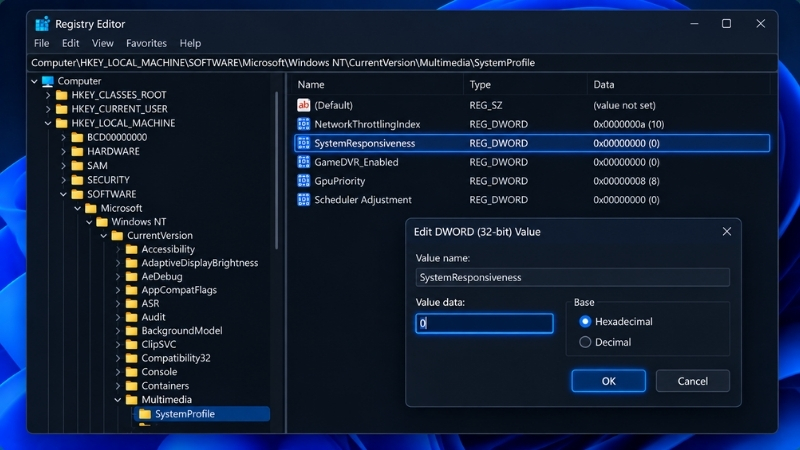Open the Favorites menu

click(146, 43)
